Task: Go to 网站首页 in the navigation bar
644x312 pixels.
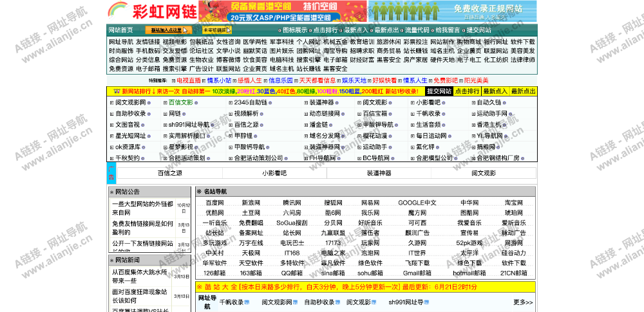Action: pyautogui.click(x=121, y=30)
